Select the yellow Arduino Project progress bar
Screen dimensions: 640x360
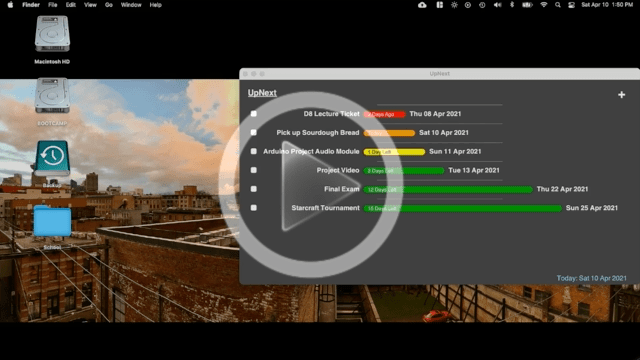coord(394,152)
